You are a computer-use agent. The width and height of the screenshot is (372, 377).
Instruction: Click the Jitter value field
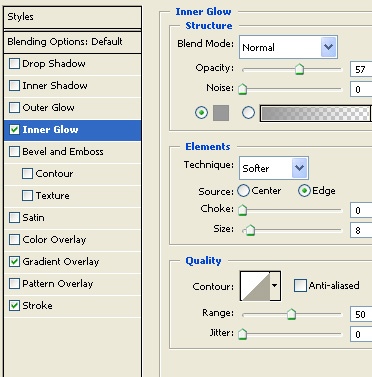pos(361,334)
